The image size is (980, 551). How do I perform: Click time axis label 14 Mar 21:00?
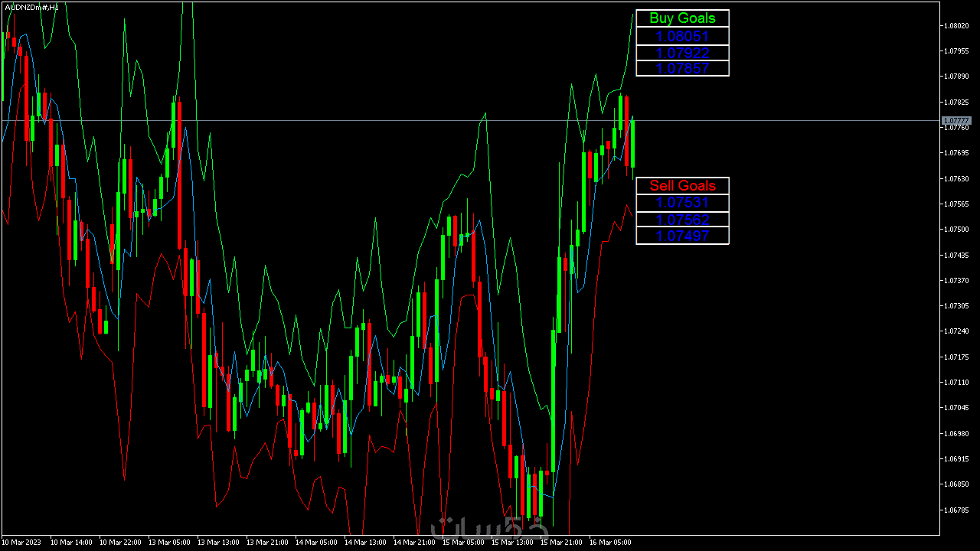coord(415,543)
